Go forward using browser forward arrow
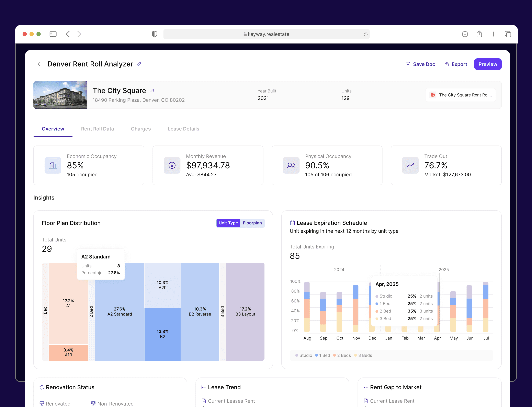Image resolution: width=532 pixels, height=407 pixels. pos(79,34)
